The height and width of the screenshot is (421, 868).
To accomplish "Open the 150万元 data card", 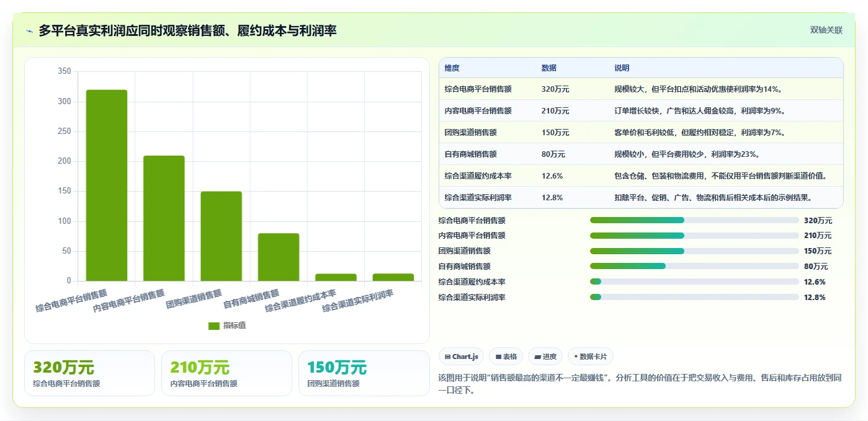I will point(364,373).
